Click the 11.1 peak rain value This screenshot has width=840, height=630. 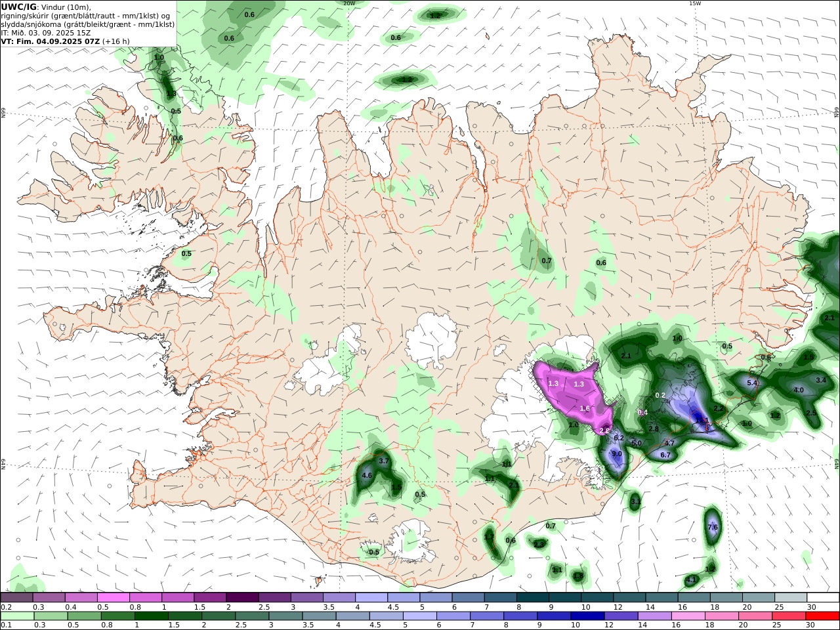[x=702, y=420]
